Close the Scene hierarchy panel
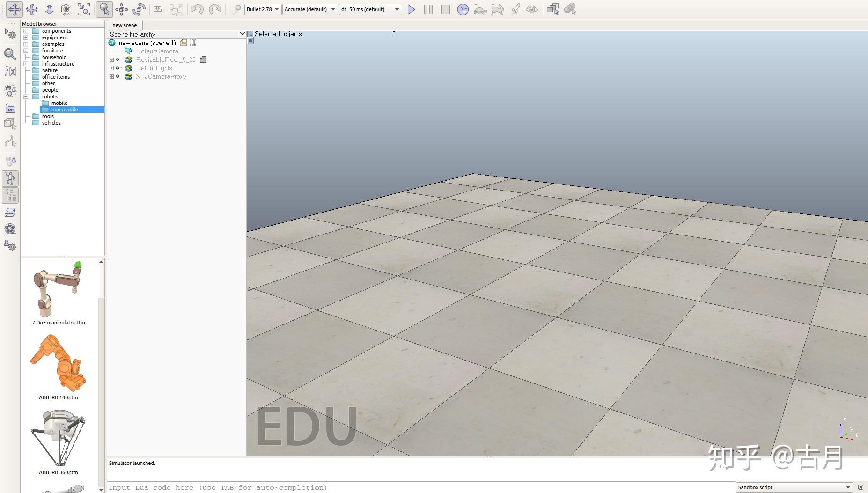The image size is (868, 493). 242,35
